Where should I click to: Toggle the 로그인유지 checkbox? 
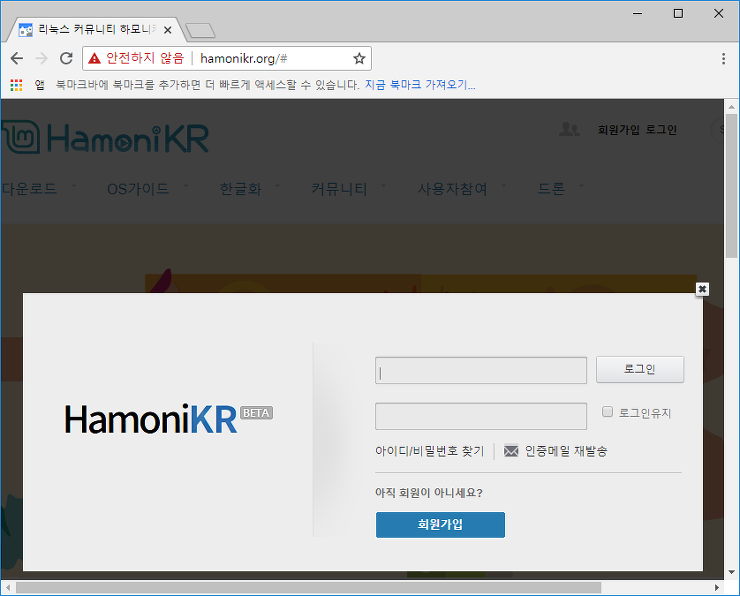pyautogui.click(x=607, y=412)
